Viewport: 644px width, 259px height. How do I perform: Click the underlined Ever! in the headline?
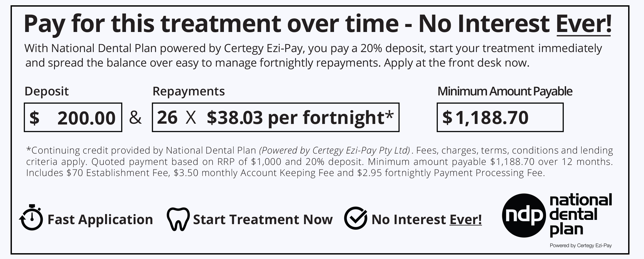[x=584, y=24]
